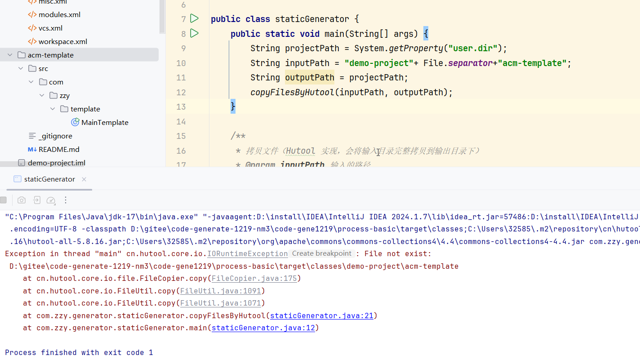Open the Run toolbar more options menu

coord(66,200)
